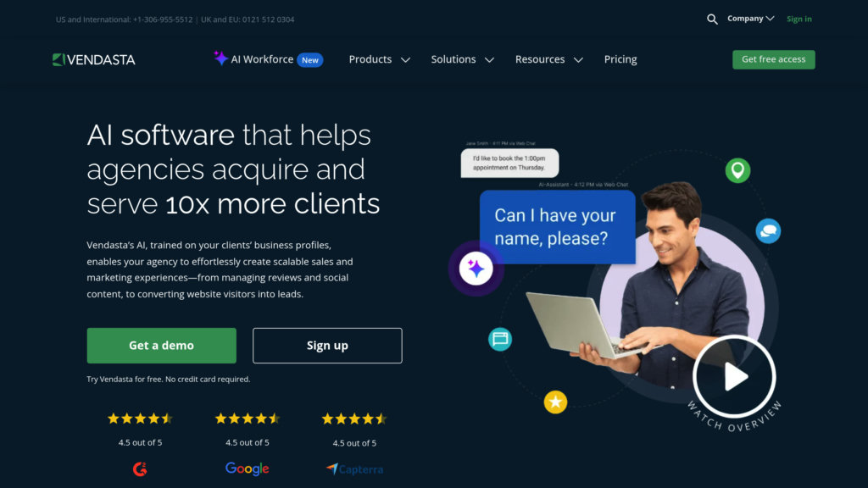The image size is (868, 488).
Task: Click the green location pin icon
Action: [737, 170]
